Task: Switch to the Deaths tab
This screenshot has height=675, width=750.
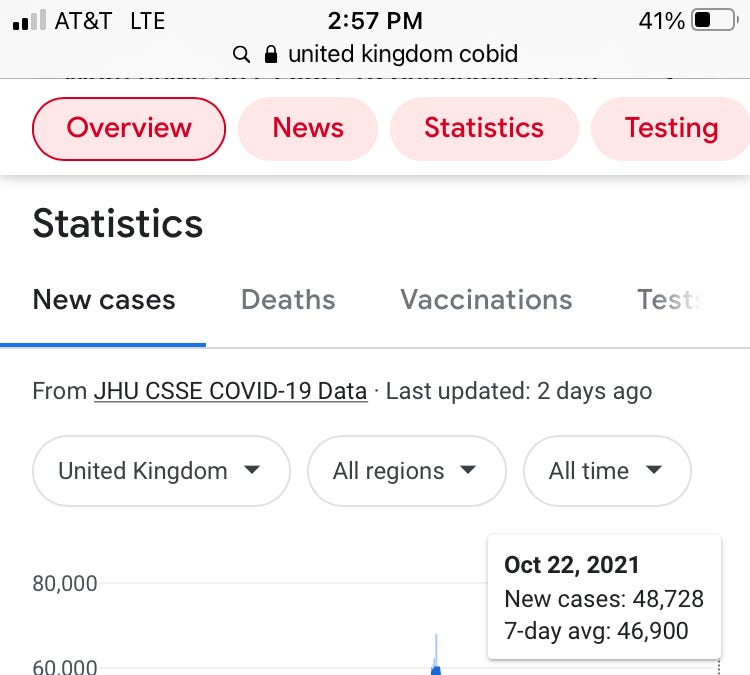Action: click(x=288, y=300)
